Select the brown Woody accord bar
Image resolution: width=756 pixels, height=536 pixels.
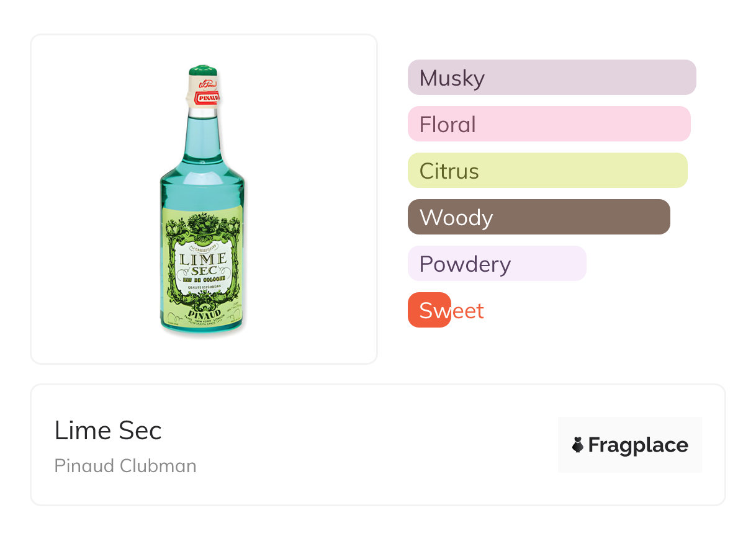pyautogui.click(x=538, y=217)
